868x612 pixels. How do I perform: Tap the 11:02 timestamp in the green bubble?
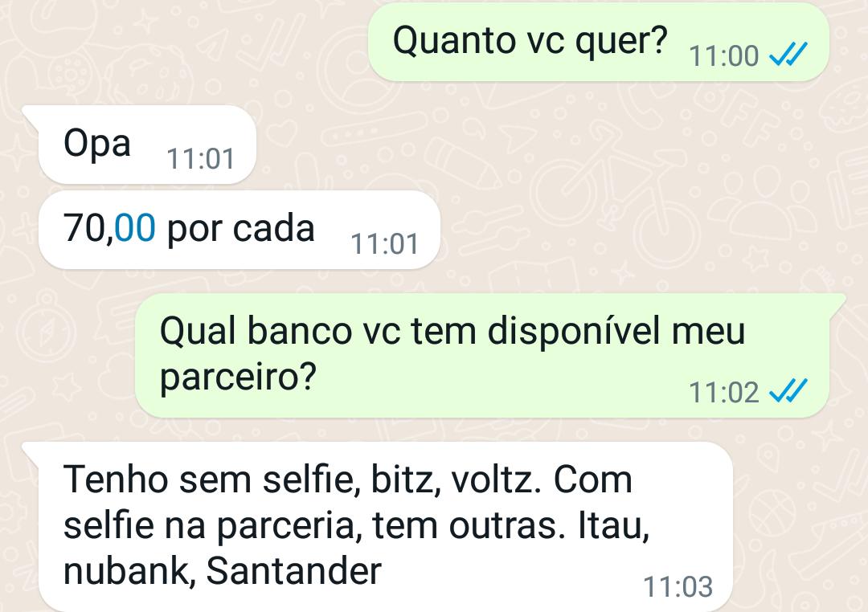pyautogui.click(x=723, y=392)
